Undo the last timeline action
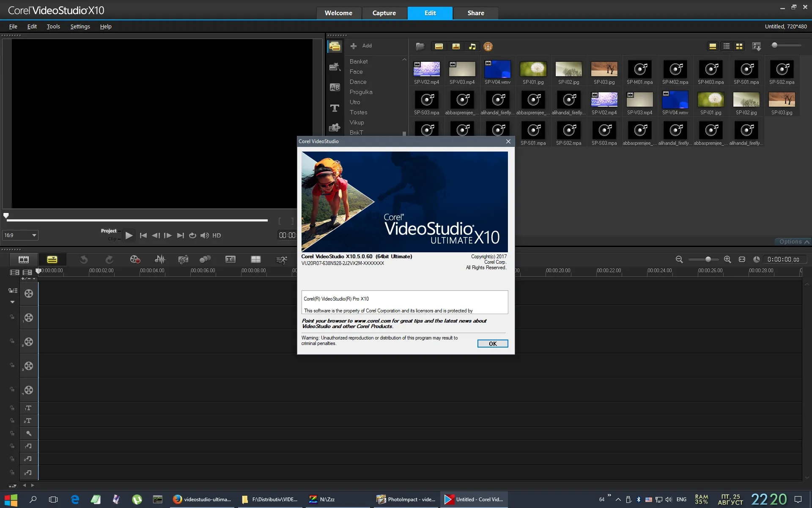 (84, 260)
